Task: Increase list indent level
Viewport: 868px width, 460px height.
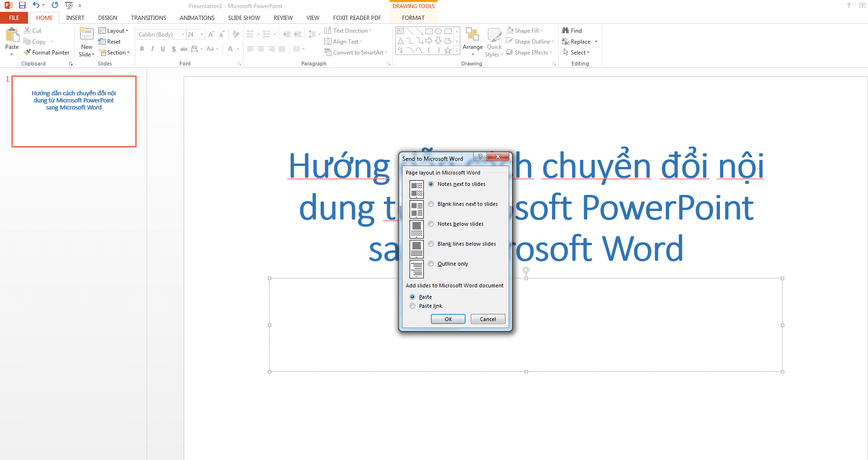Action: 298,34
